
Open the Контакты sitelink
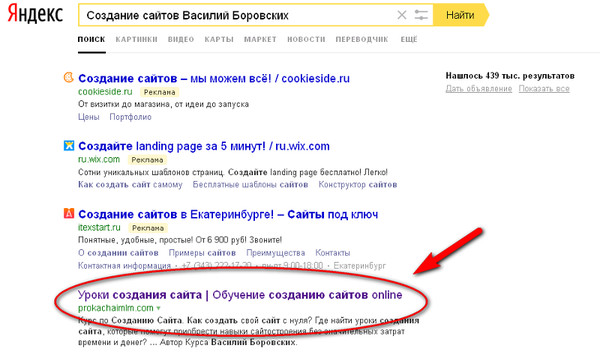pyautogui.click(x=333, y=253)
